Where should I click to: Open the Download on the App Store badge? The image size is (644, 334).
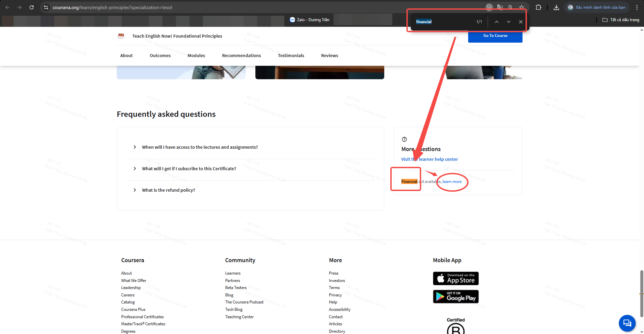[455, 278]
